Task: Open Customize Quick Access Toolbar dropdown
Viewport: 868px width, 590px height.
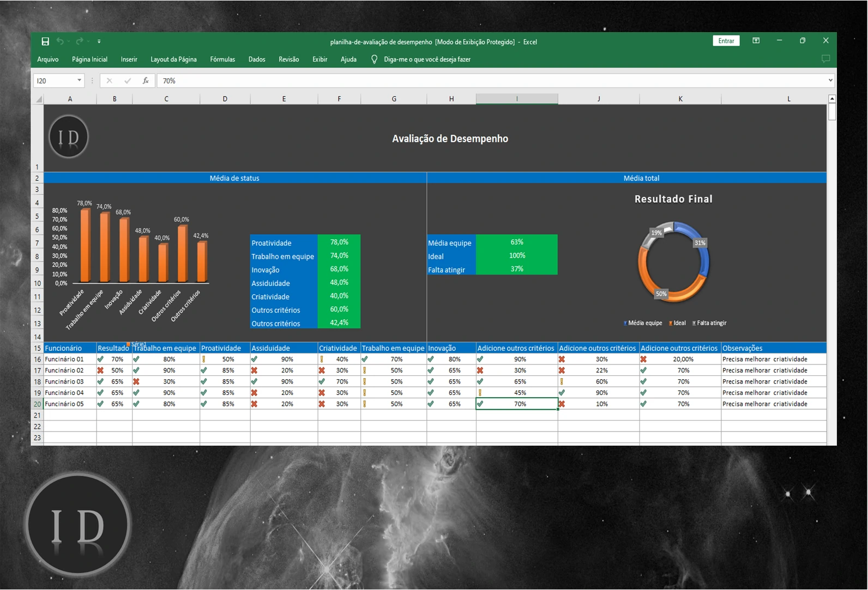Action: tap(99, 41)
